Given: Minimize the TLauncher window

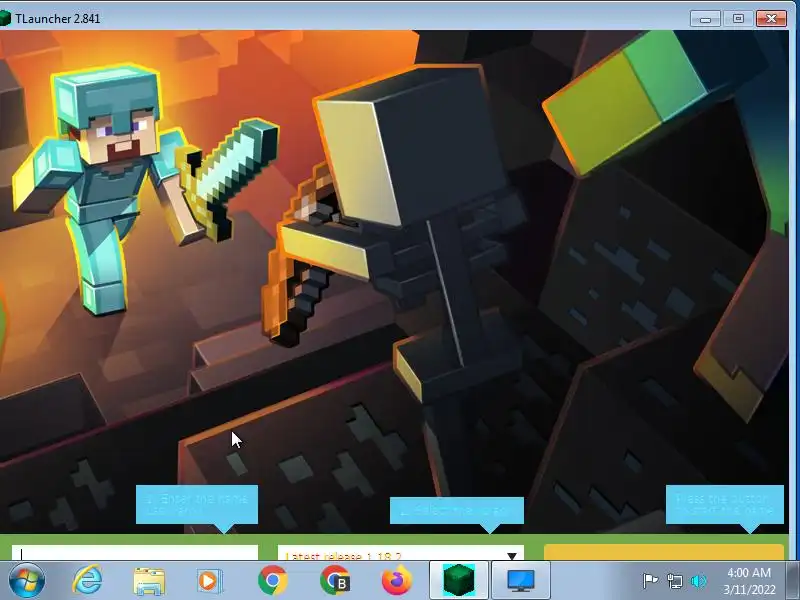Looking at the screenshot, I should click(x=706, y=19).
